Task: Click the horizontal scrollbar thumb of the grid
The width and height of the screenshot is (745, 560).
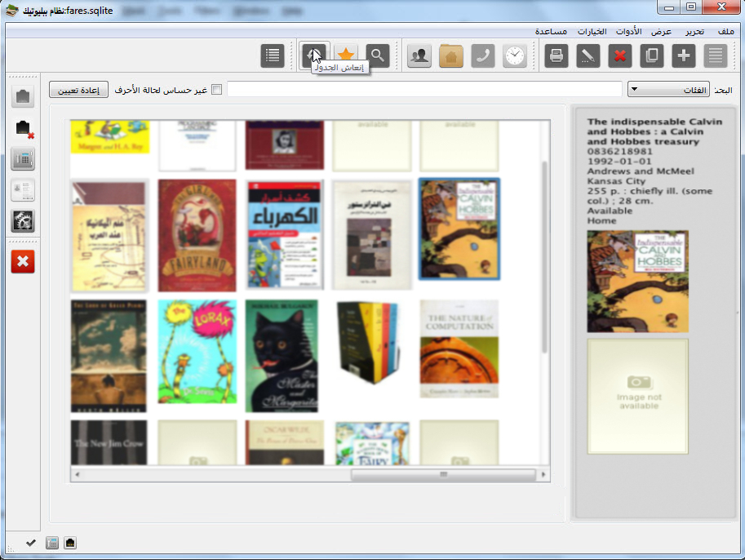Action: (443, 474)
